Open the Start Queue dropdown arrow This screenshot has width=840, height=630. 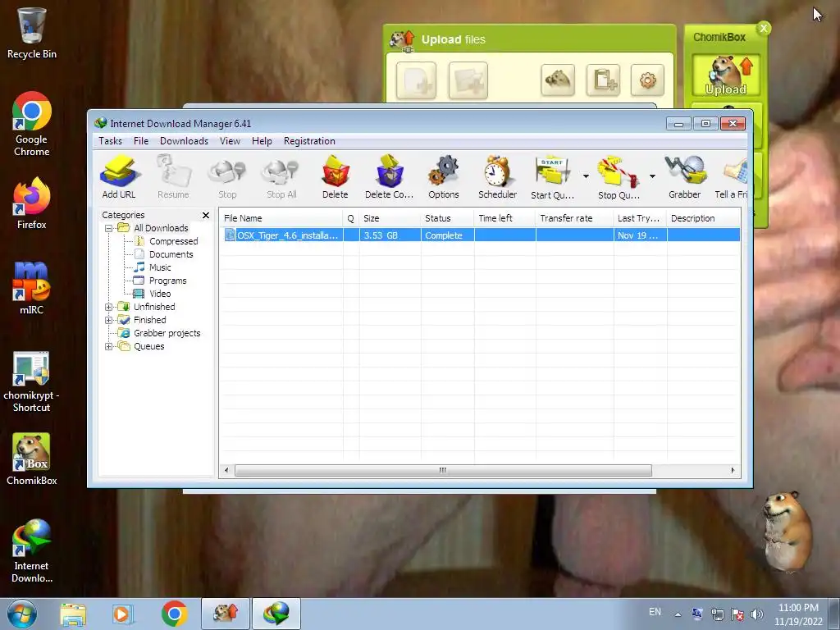586,176
